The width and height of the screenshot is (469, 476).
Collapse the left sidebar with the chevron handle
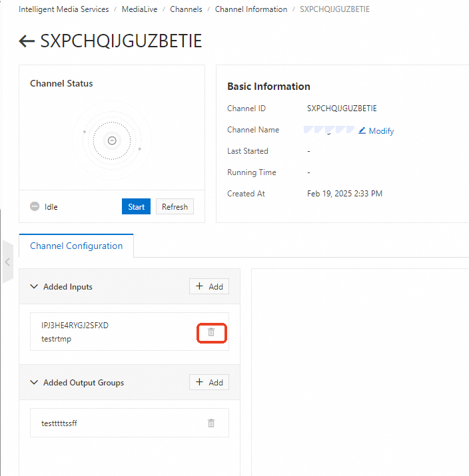point(7,262)
